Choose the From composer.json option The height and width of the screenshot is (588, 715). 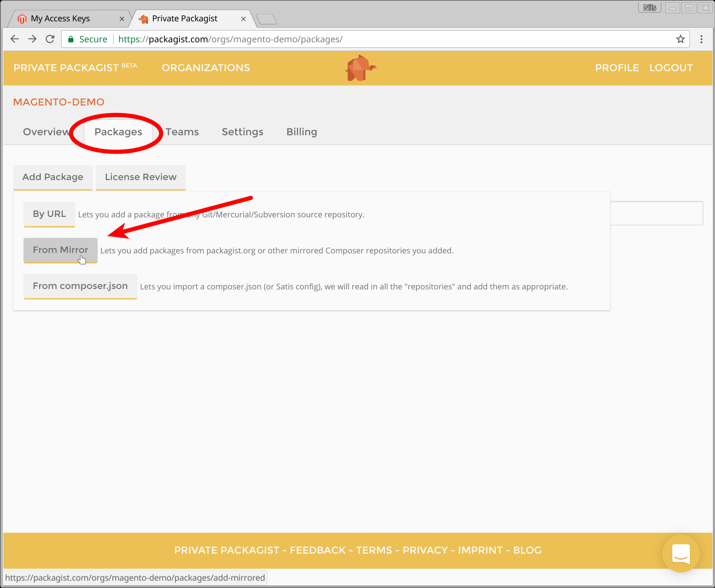tap(80, 286)
